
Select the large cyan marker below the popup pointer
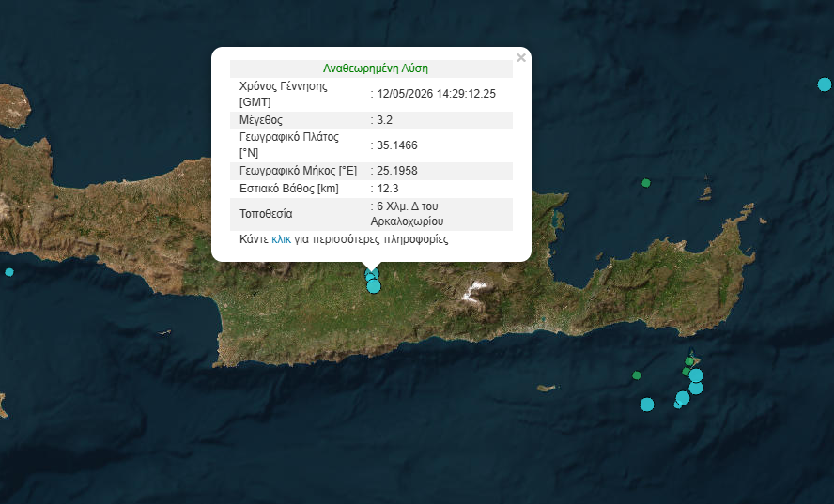(374, 286)
